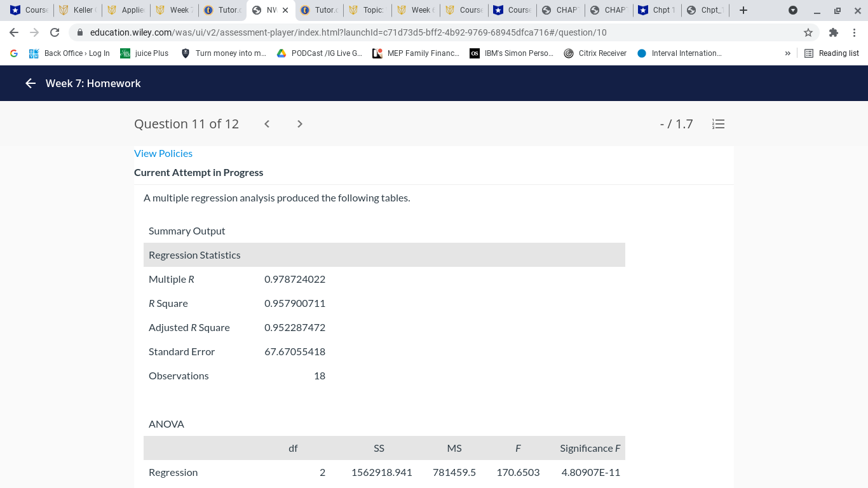Select Significance F value 4.80907E-11
The height and width of the screenshot is (488, 868).
pos(591,472)
